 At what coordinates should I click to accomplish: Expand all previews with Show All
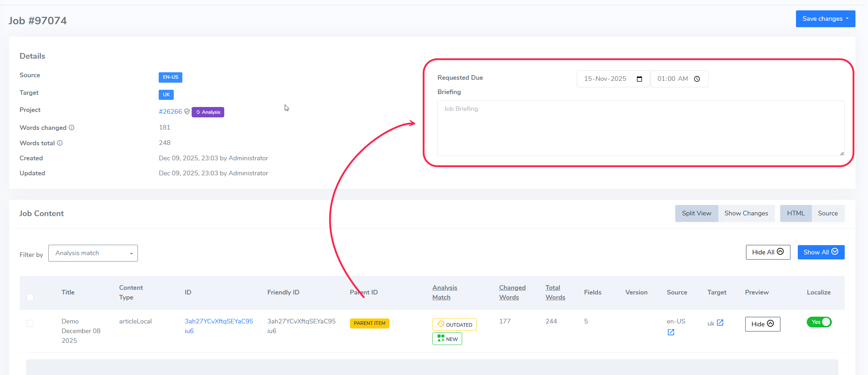coord(821,252)
